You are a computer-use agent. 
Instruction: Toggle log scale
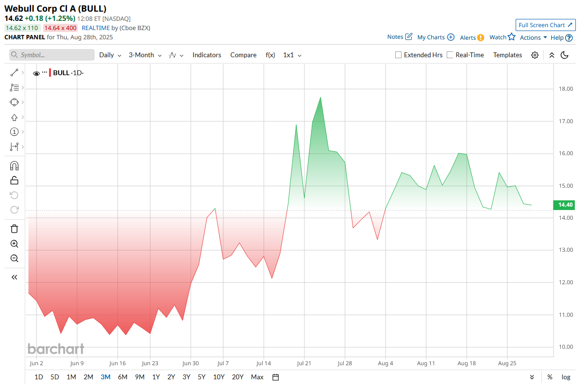[x=566, y=377]
